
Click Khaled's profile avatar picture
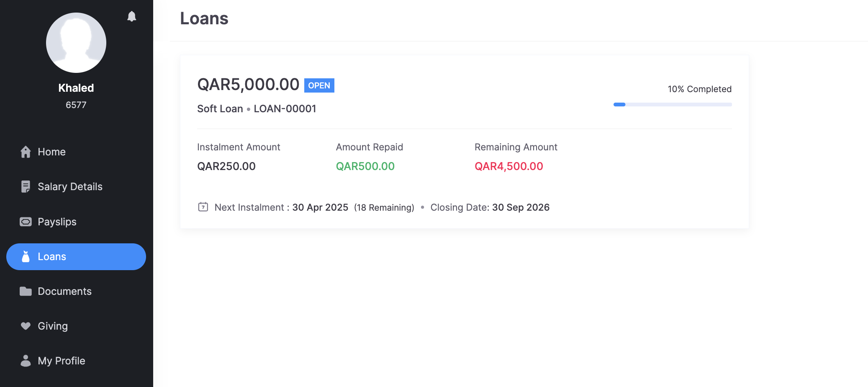tap(76, 43)
